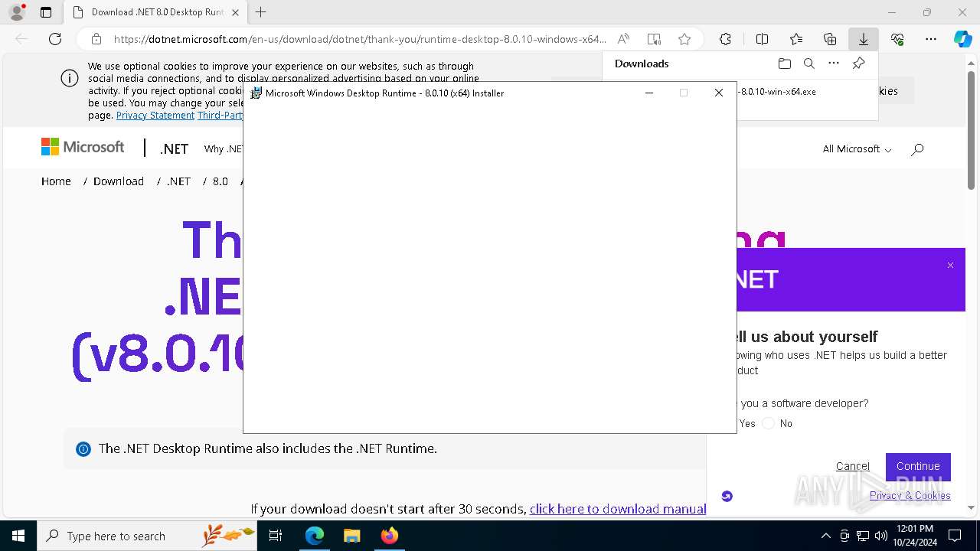Open downloads folder icon in Downloads panel
Image resolution: width=980 pixels, height=551 pixels.
click(784, 64)
